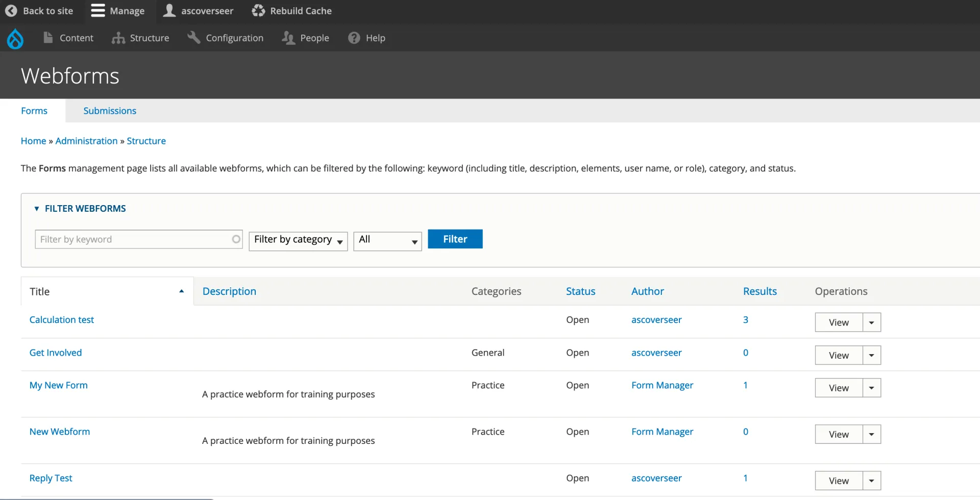Click the Back to site arrow icon
The width and height of the screenshot is (980, 500).
(x=11, y=11)
